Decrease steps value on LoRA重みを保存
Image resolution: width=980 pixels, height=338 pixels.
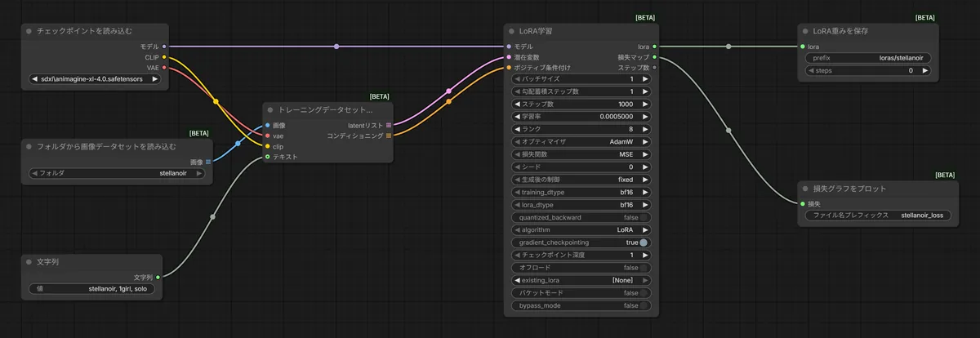(x=811, y=71)
